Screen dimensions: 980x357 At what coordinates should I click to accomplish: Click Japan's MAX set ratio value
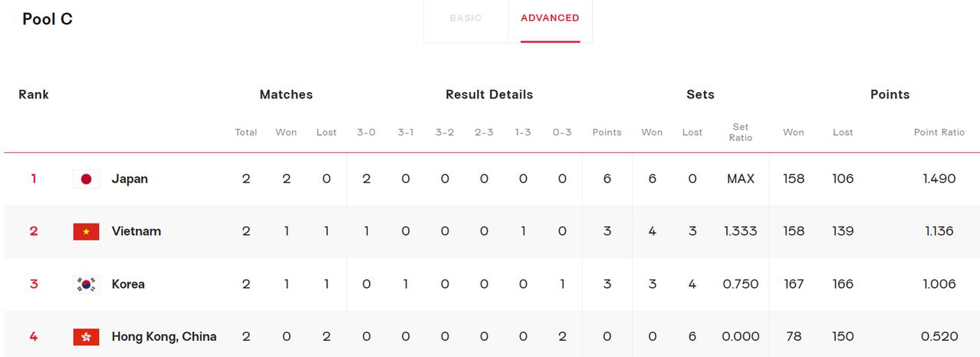pyautogui.click(x=741, y=179)
